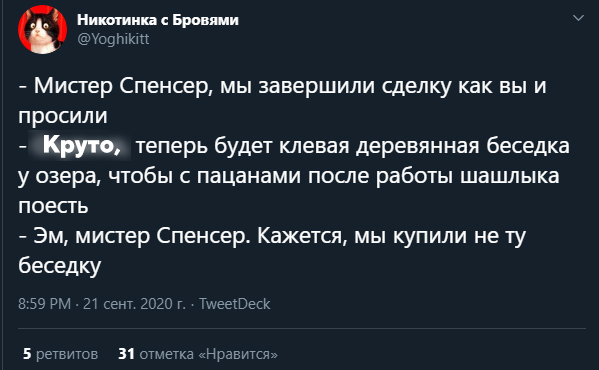This screenshot has width=599, height=370.
Task: Select the word поесть in the tweet
Action: pos(53,206)
